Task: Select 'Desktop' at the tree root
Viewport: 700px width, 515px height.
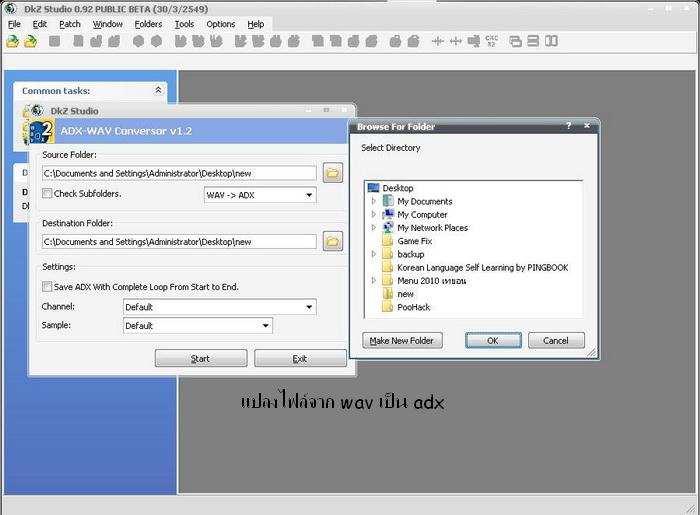Action: 398,188
